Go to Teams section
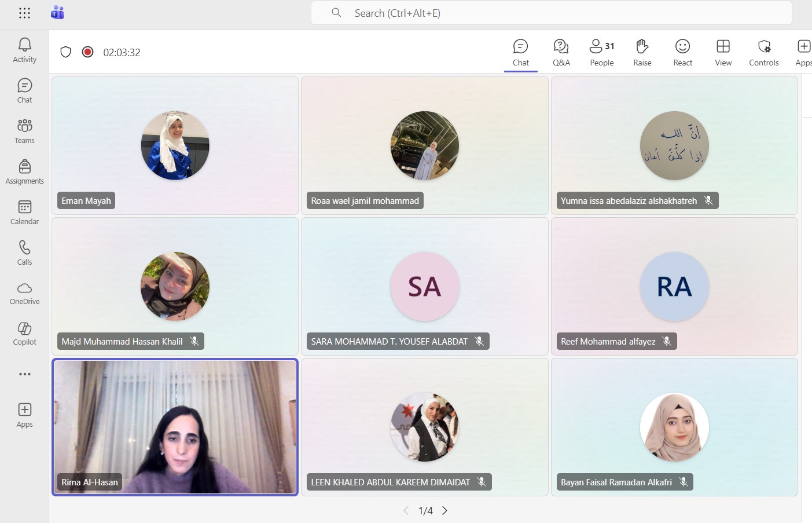Screen dimensions: 812x523 (x=24, y=131)
